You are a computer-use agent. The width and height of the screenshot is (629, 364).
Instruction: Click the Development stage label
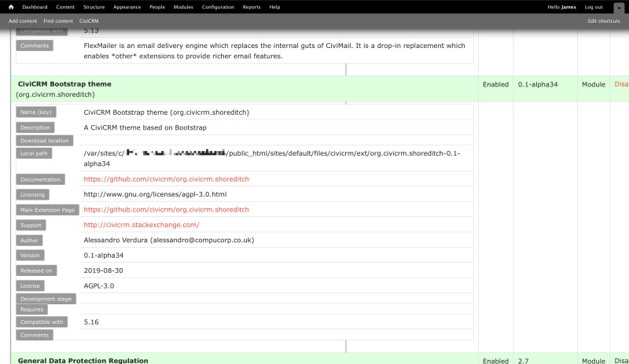click(46, 299)
